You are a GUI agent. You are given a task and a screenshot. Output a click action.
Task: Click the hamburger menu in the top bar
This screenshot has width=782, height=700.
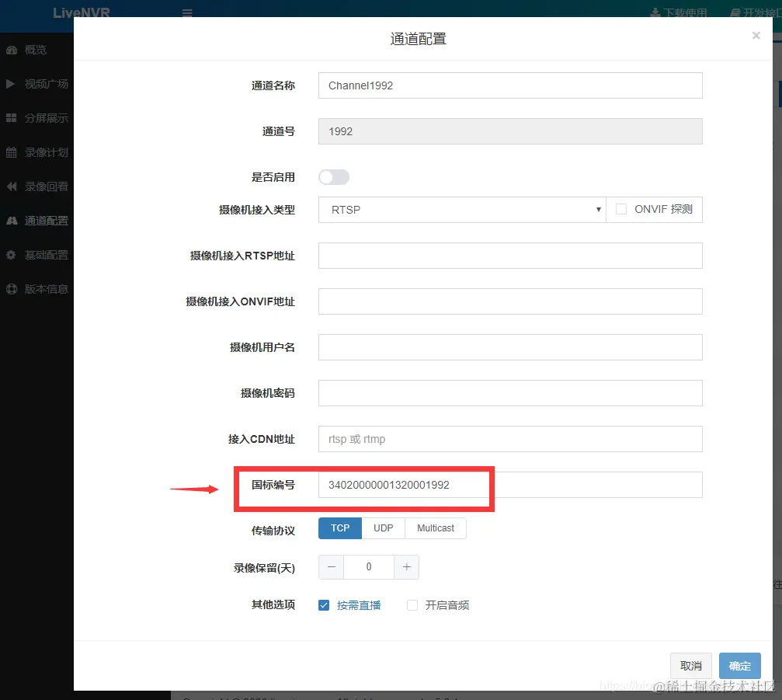(186, 12)
